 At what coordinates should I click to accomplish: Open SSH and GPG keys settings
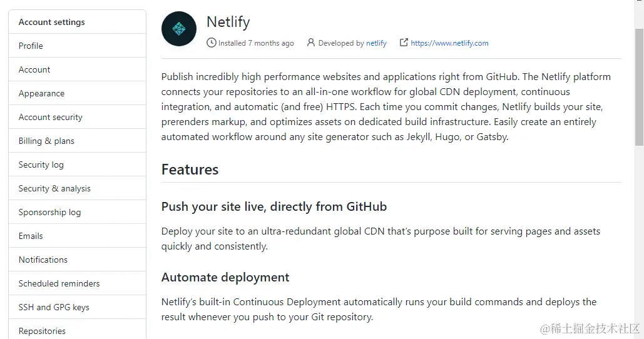(x=77, y=307)
